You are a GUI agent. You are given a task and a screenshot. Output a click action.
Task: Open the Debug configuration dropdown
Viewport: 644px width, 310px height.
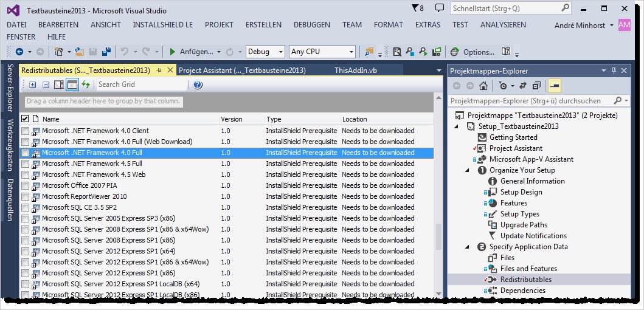265,52
